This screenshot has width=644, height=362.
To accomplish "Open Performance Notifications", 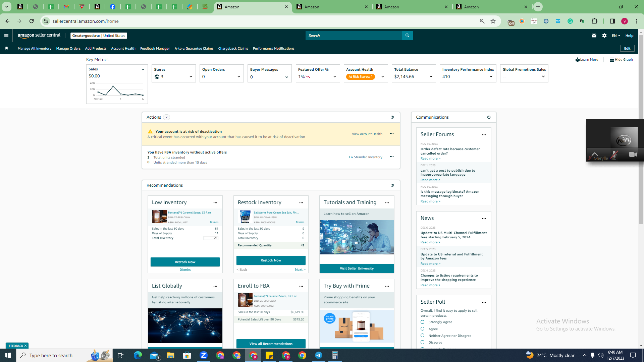I will (x=273, y=49).
